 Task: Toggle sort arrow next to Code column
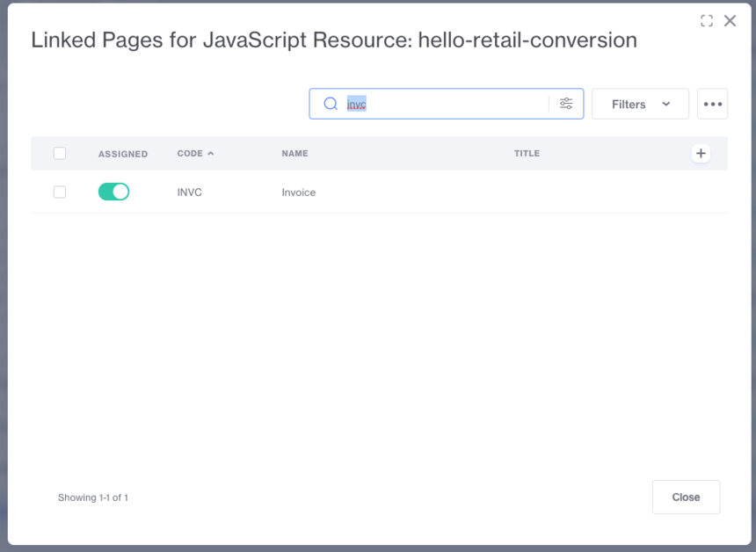pyautogui.click(x=211, y=153)
